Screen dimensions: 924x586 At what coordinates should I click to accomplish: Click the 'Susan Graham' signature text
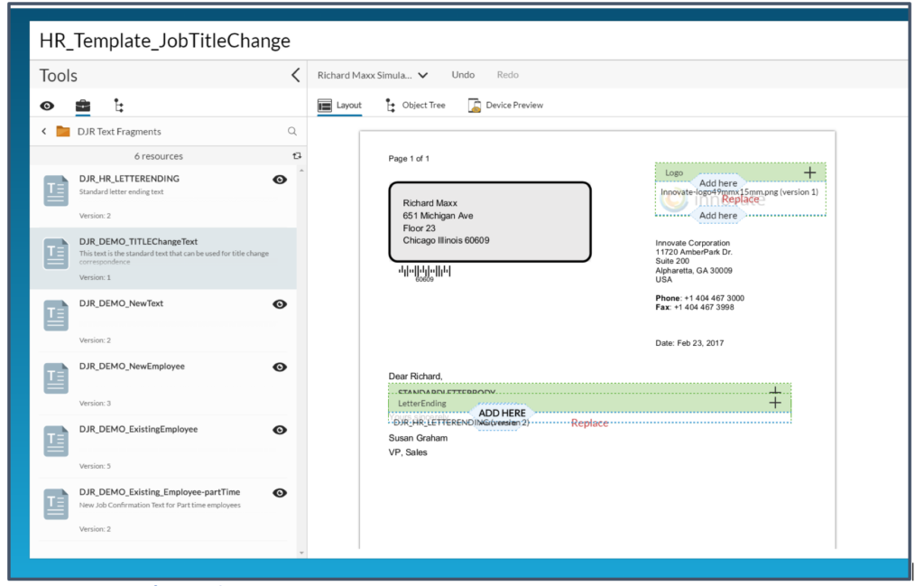coord(418,438)
